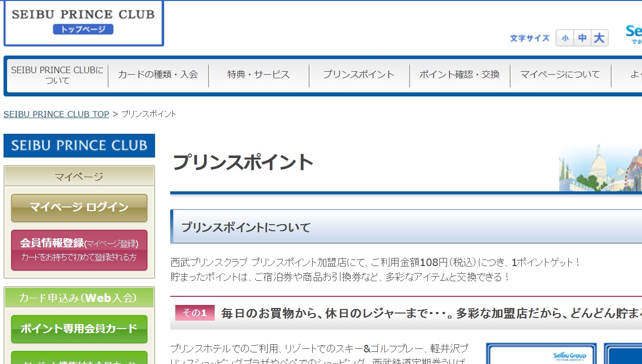The width and height of the screenshot is (642, 364).
Task: Click the pink 'その1' badge
Action: point(195,313)
